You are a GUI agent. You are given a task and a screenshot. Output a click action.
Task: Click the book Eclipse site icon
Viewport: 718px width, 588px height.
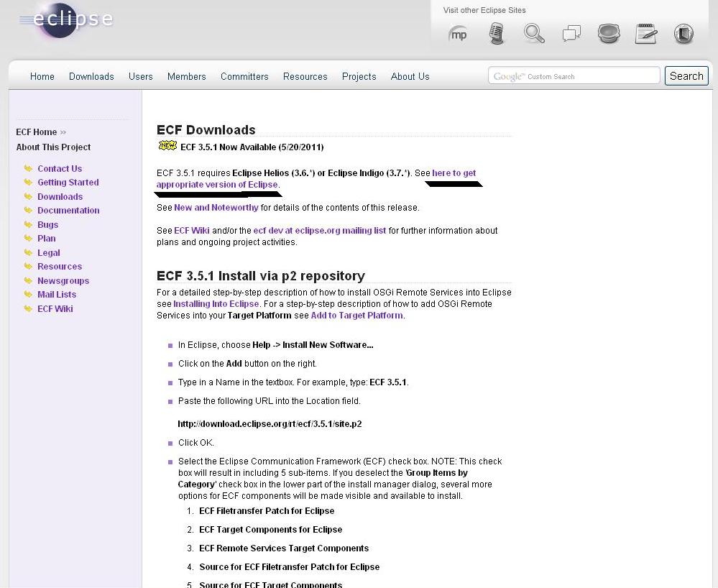point(684,34)
